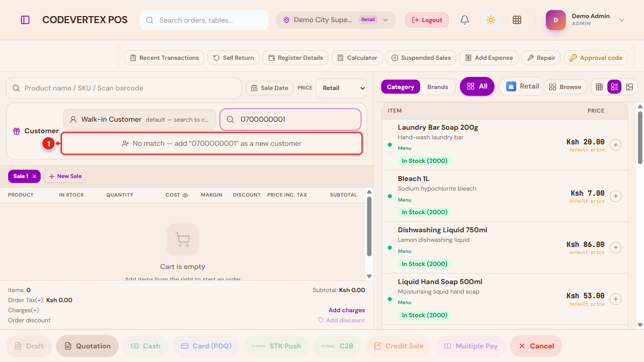The height and width of the screenshot is (362, 644).
Task: Toggle the Cost column eye icon
Action: pyautogui.click(x=185, y=195)
